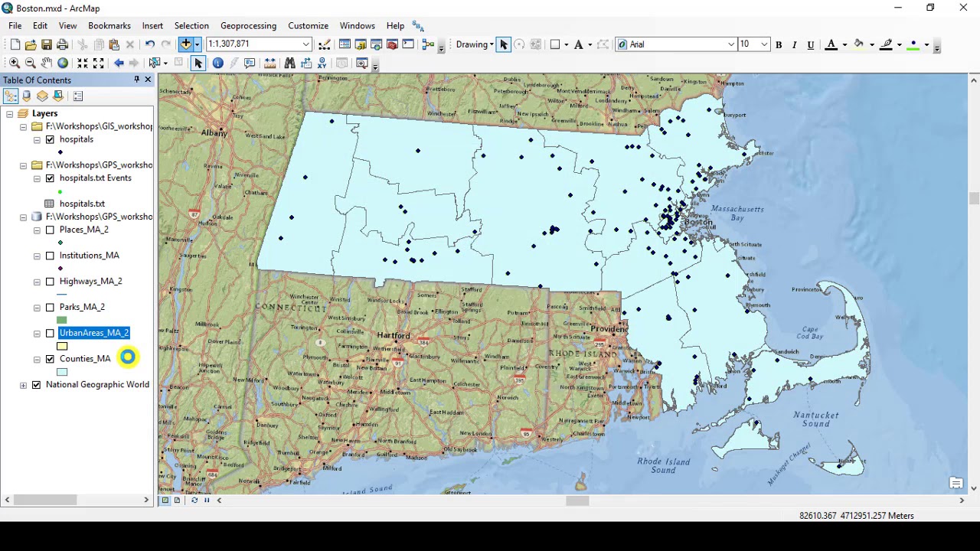980x551 pixels.
Task: Uncheck hospitals.txt Events layer
Action: 50,178
